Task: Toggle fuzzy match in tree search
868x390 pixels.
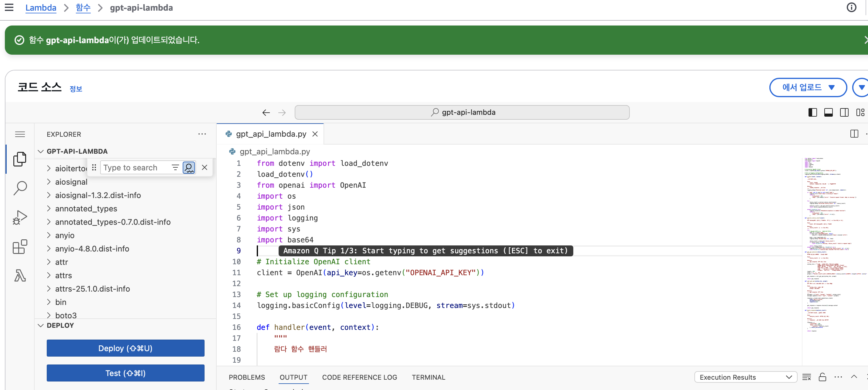Action: click(x=189, y=168)
